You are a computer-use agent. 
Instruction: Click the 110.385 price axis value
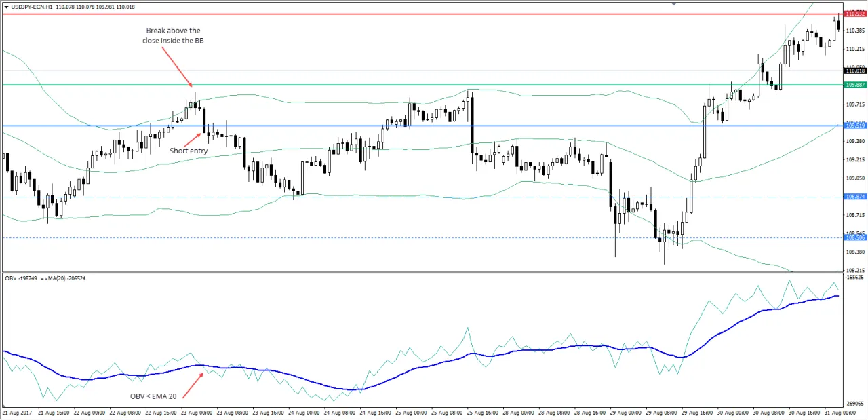pyautogui.click(x=855, y=31)
